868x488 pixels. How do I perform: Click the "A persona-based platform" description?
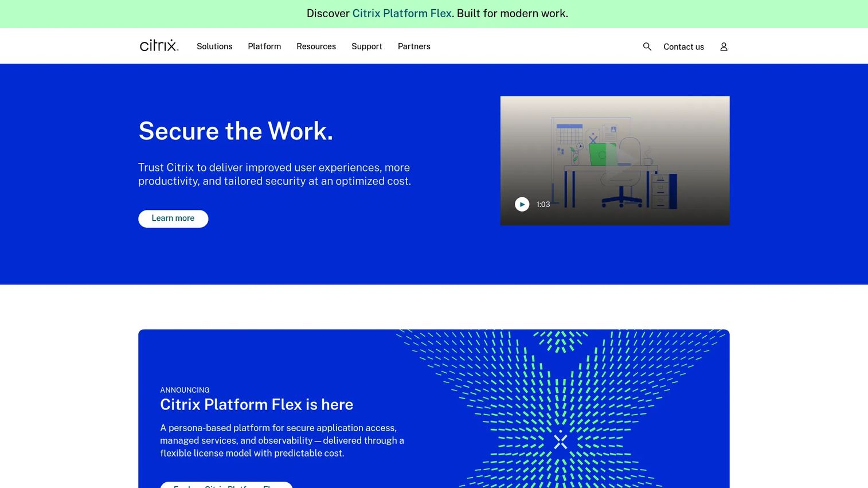coord(282,440)
